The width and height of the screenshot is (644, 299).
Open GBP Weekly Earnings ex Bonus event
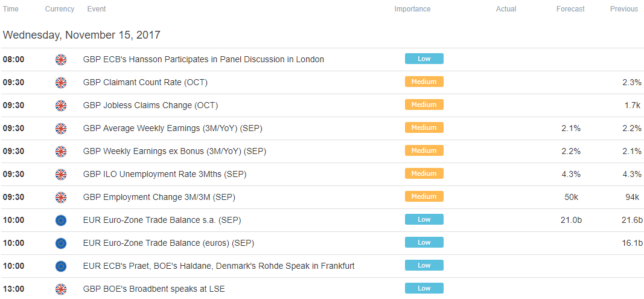point(174,152)
